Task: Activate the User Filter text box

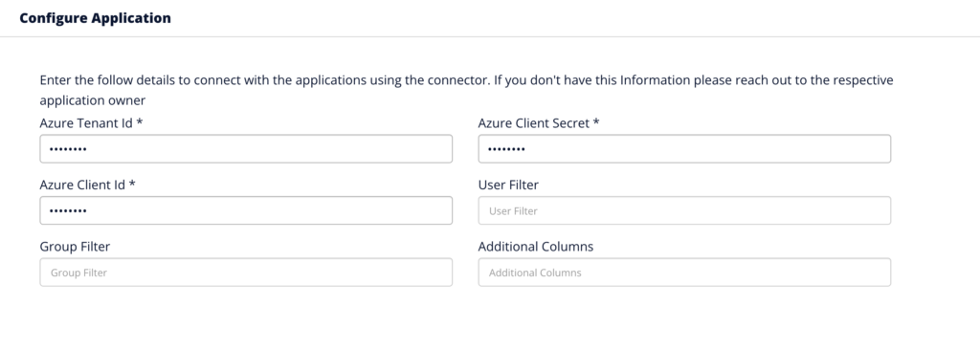Action: [684, 210]
